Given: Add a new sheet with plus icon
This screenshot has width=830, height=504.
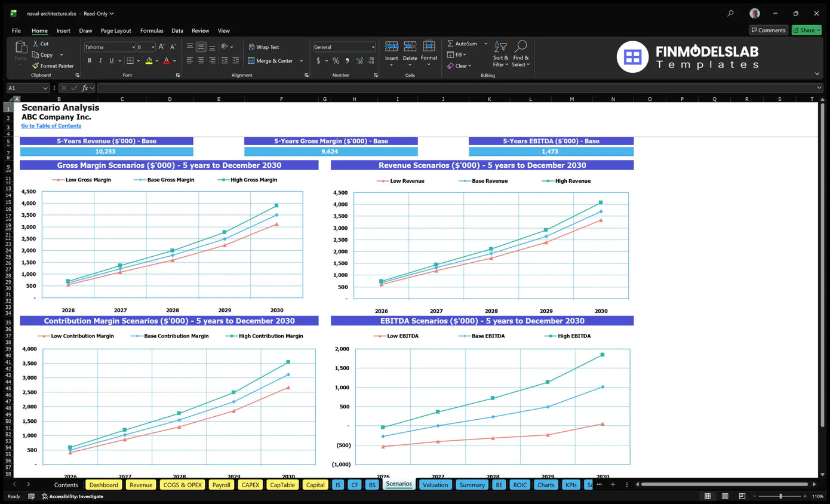Looking at the screenshot, I should [x=613, y=484].
